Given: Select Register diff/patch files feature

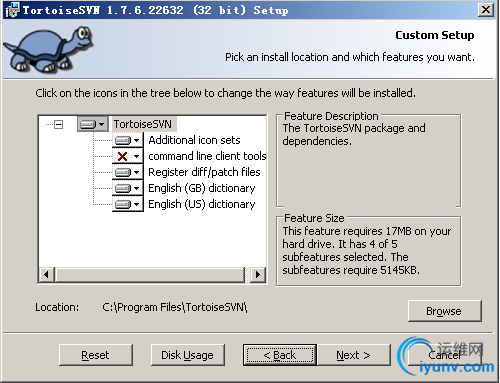Looking at the screenshot, I should (x=204, y=172).
